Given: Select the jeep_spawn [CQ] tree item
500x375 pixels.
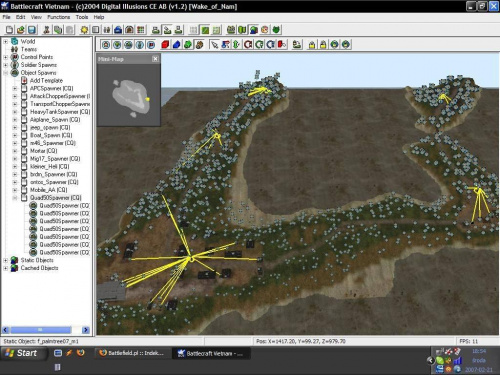Looking at the screenshot, I should coord(50,128).
